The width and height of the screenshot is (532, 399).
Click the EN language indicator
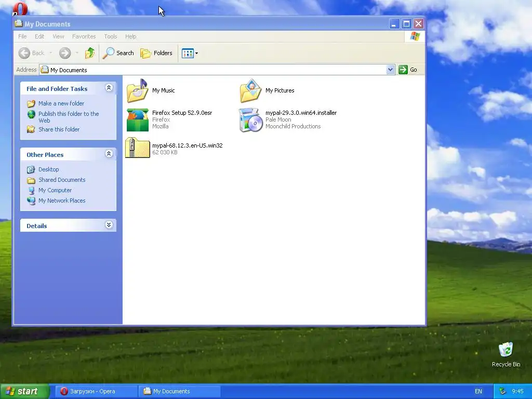pyautogui.click(x=478, y=391)
